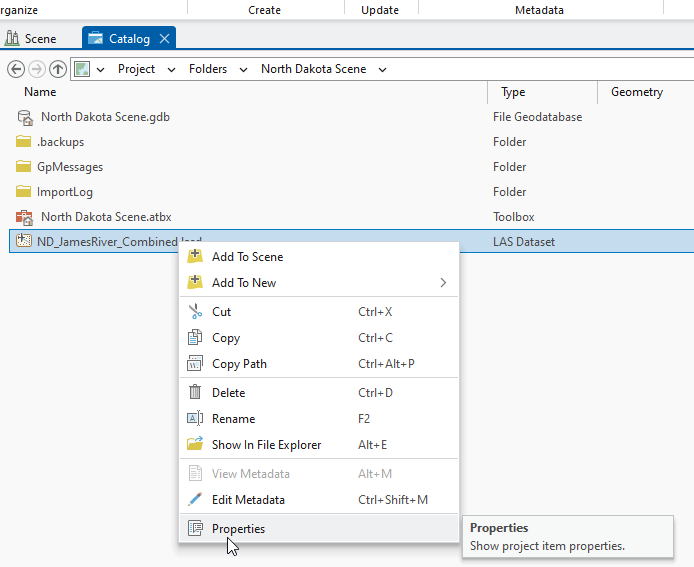The image size is (694, 567).
Task: Click the Toolbox type cell
Action: point(513,217)
